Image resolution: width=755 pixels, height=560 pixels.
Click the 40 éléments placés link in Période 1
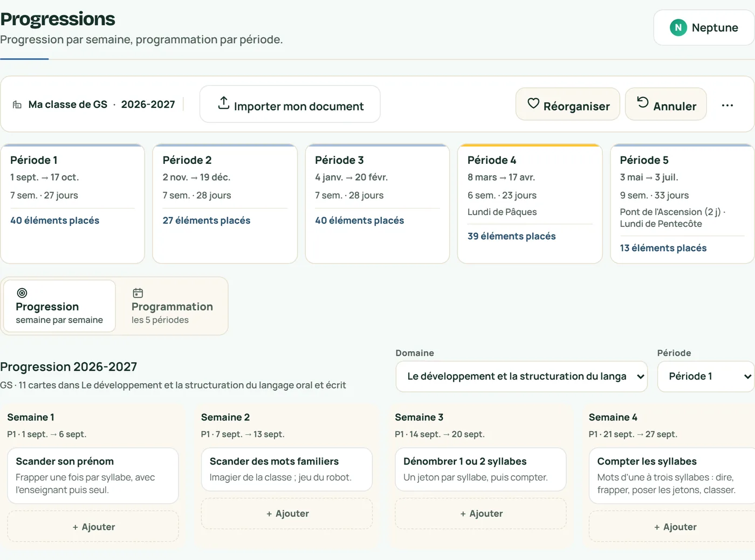(55, 220)
